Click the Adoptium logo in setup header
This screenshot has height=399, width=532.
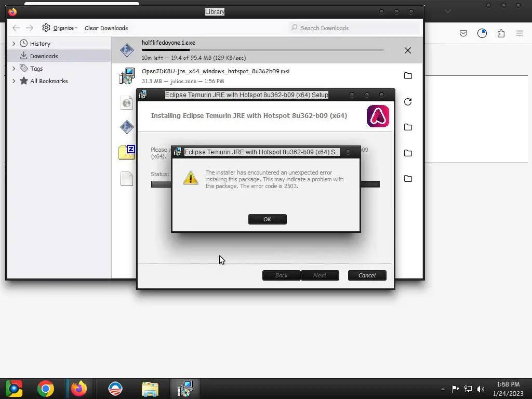pyautogui.click(x=378, y=116)
